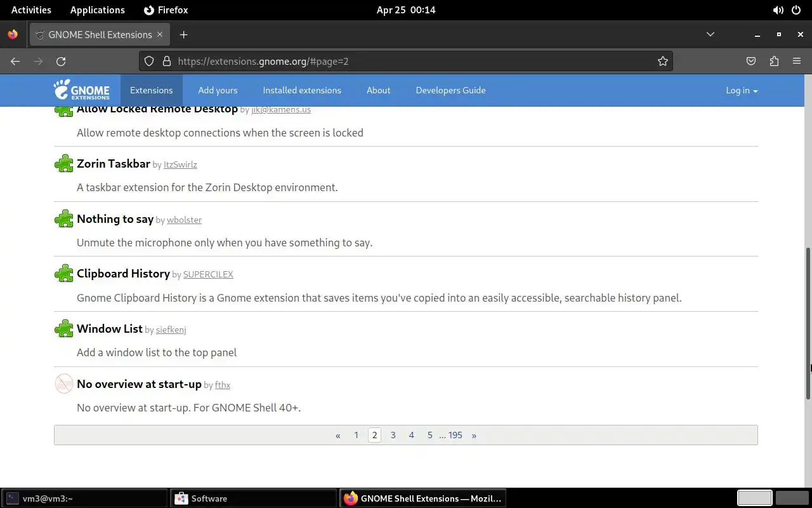
Task: Open the Allow Locked Remote Desktop extension
Action: click(157, 109)
